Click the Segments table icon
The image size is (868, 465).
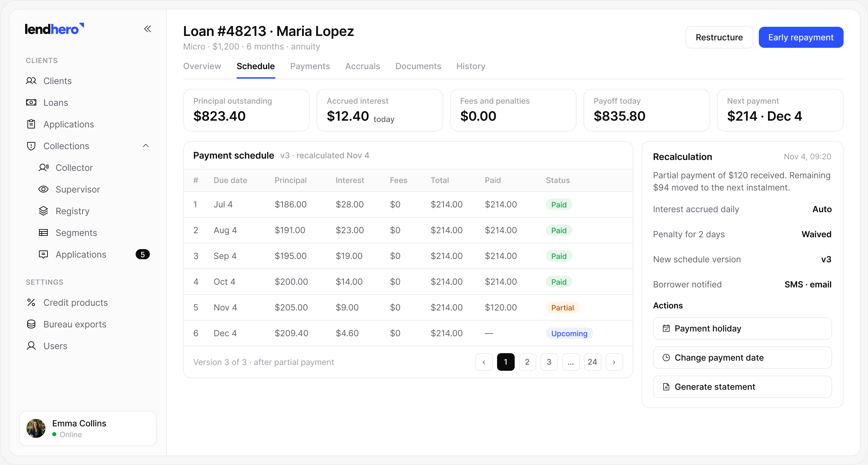[43, 233]
